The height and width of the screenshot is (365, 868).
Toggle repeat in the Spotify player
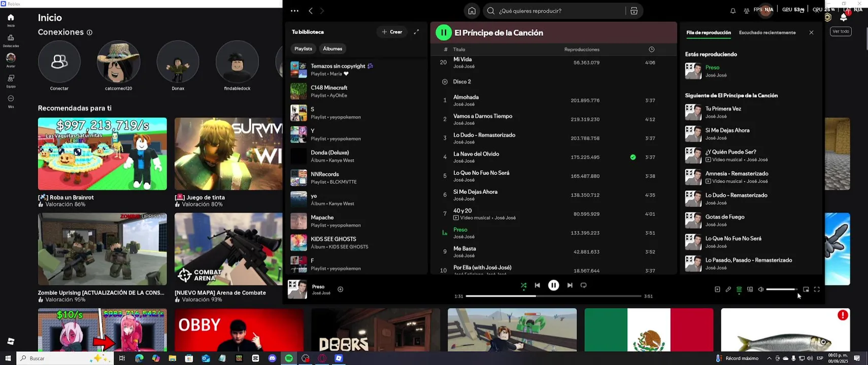tap(584, 285)
